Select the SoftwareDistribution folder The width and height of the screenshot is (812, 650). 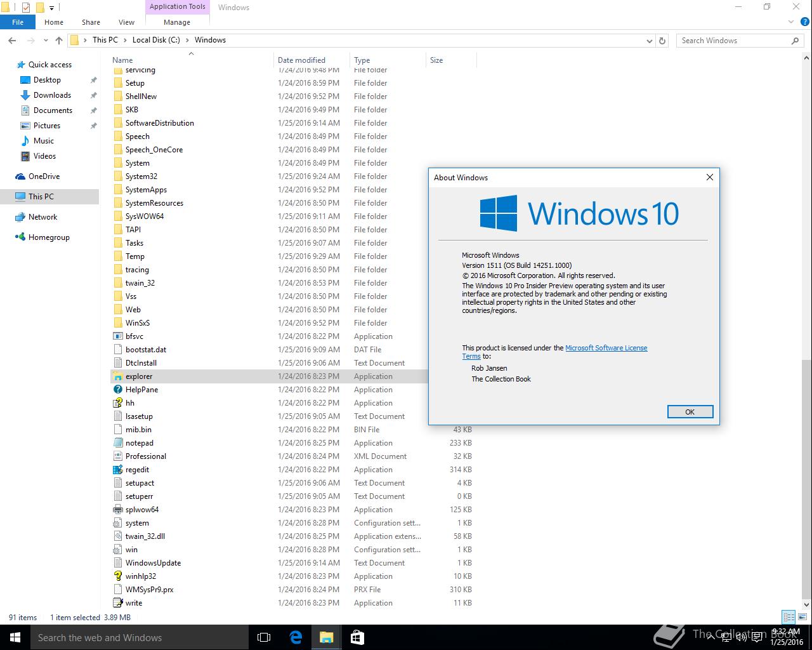coord(160,123)
